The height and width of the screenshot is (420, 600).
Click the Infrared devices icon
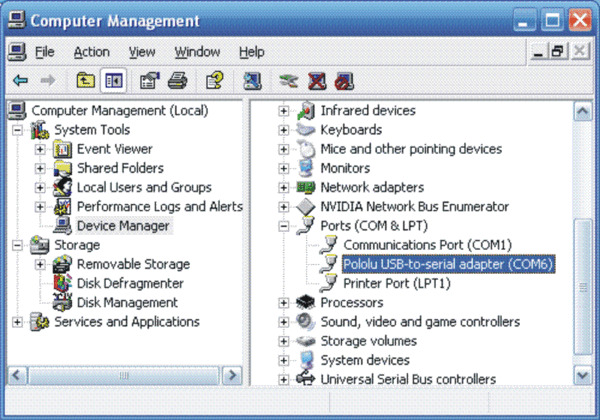click(x=306, y=111)
